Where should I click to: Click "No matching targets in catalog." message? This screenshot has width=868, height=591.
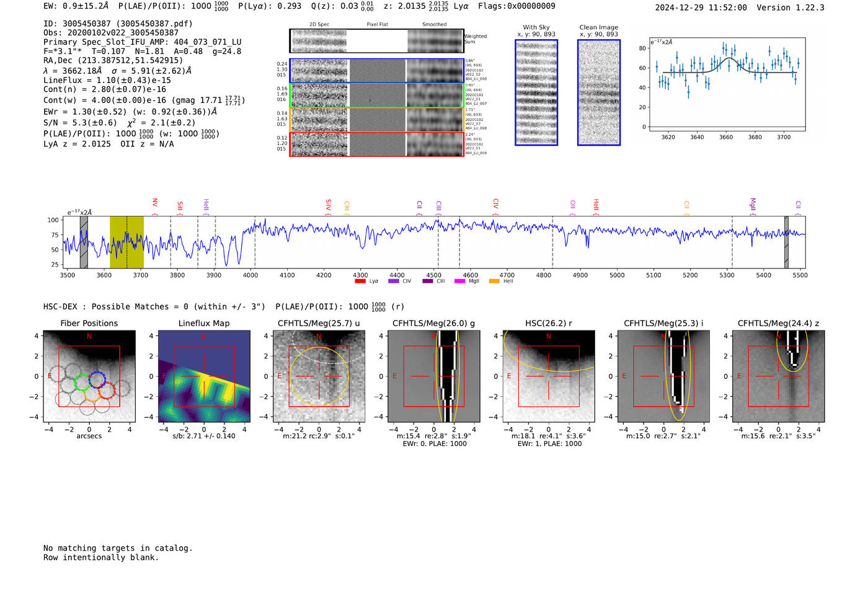pyautogui.click(x=118, y=548)
